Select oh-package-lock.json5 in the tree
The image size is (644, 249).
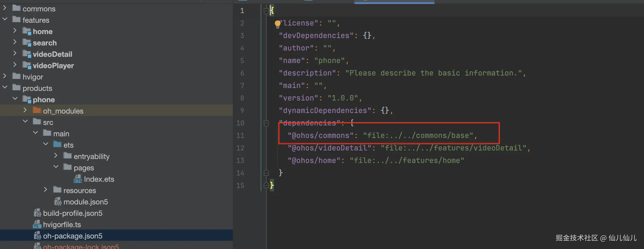pyautogui.click(x=81, y=246)
